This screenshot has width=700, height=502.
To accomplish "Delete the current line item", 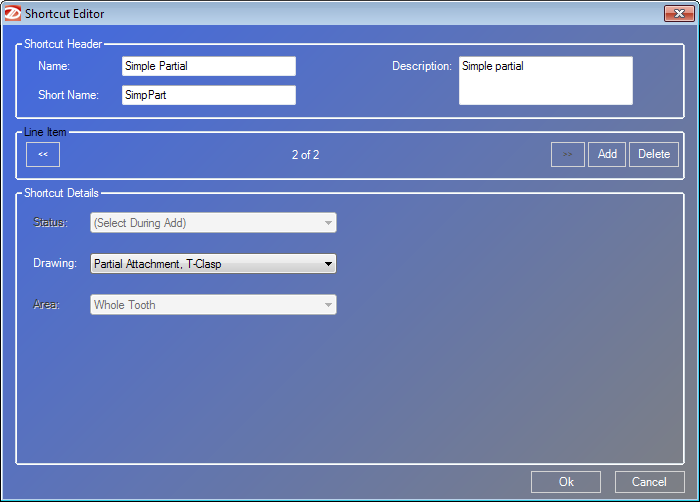I will [654, 154].
